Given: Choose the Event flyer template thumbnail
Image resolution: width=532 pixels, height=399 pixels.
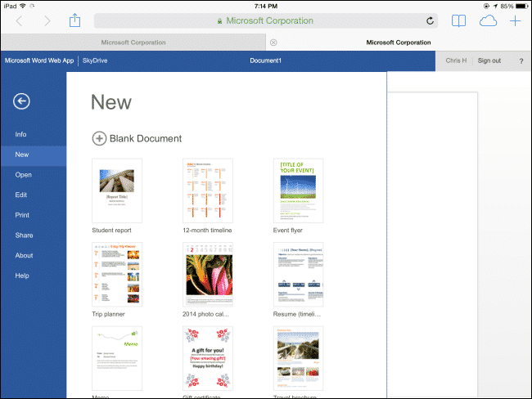Looking at the screenshot, I should [298, 191].
